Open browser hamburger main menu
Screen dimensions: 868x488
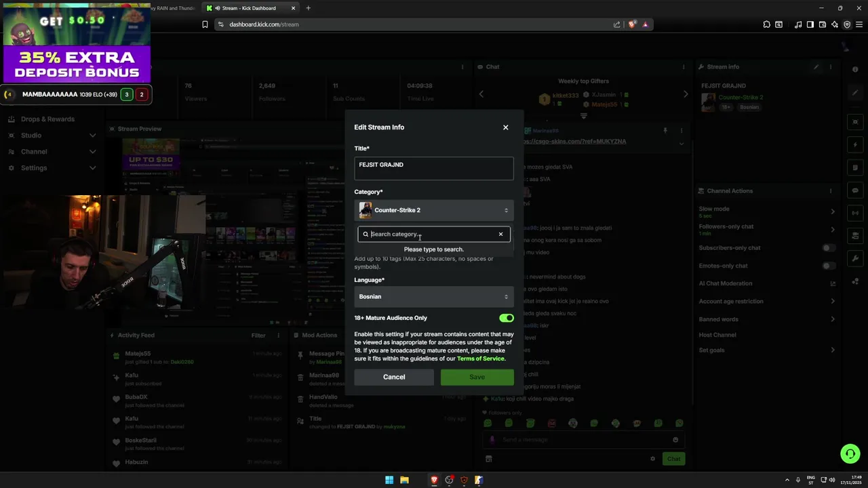859,24
